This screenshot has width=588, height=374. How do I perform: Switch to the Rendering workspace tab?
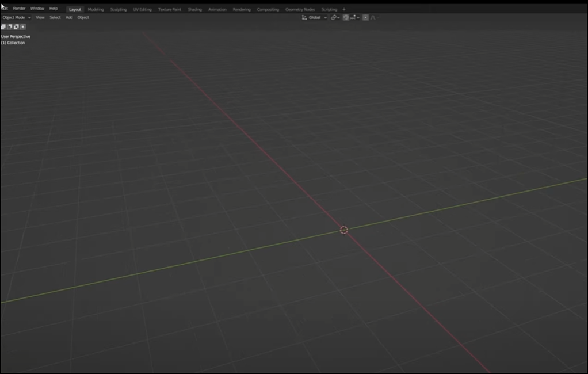point(242,9)
